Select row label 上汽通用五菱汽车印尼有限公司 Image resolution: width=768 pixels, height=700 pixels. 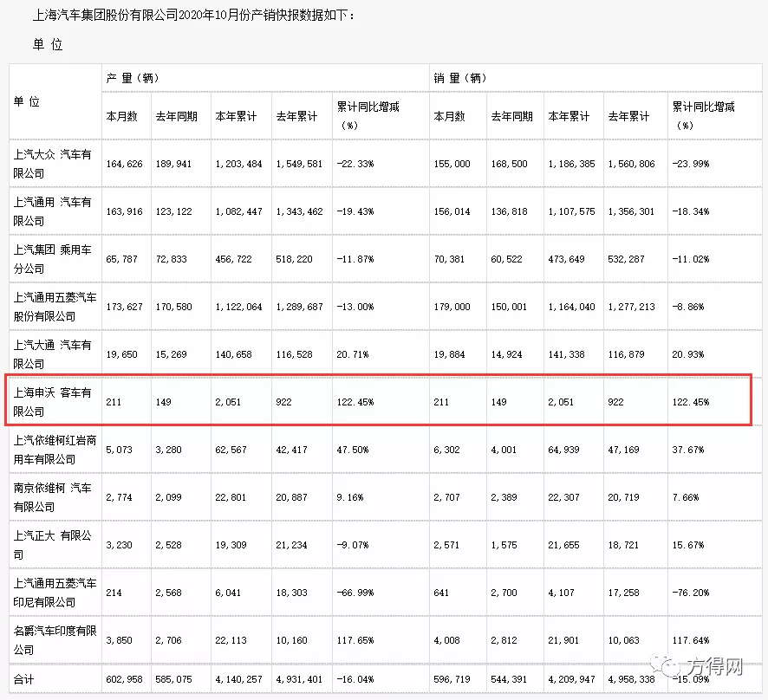(55, 593)
